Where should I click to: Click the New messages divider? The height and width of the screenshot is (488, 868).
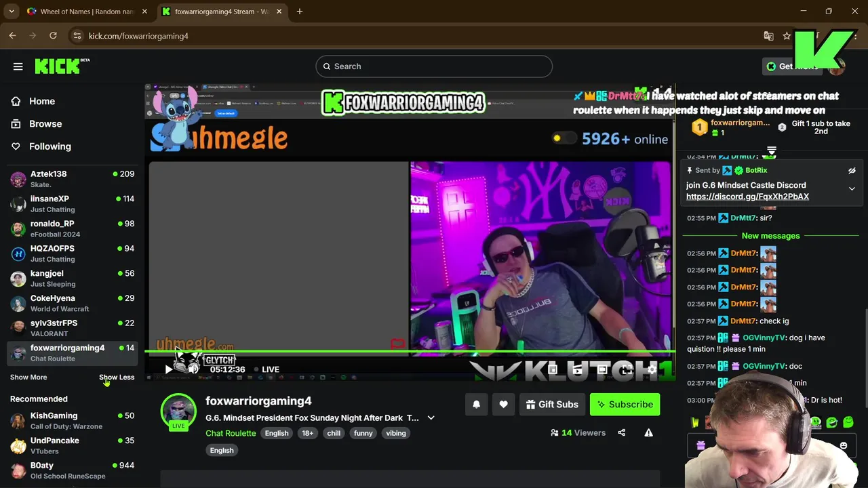tap(771, 236)
